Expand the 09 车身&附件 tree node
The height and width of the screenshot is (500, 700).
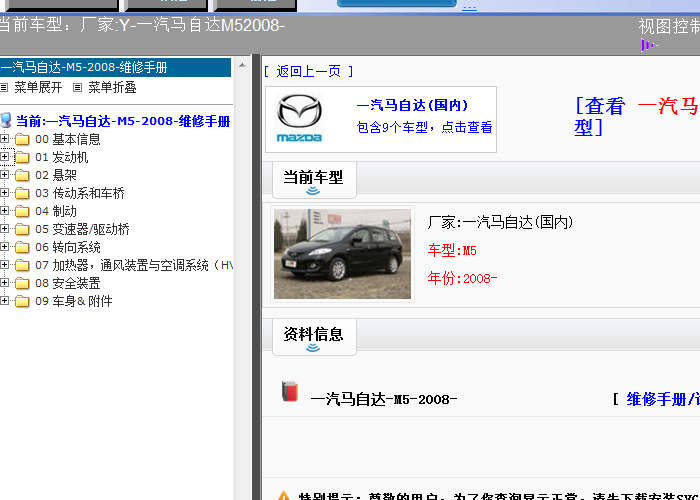[4, 300]
